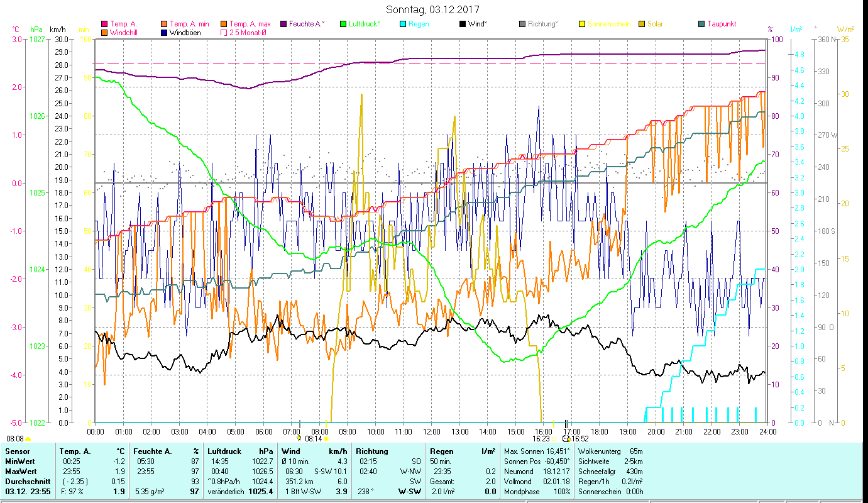Click the pink Temp. A. legend swatch

coord(104,24)
